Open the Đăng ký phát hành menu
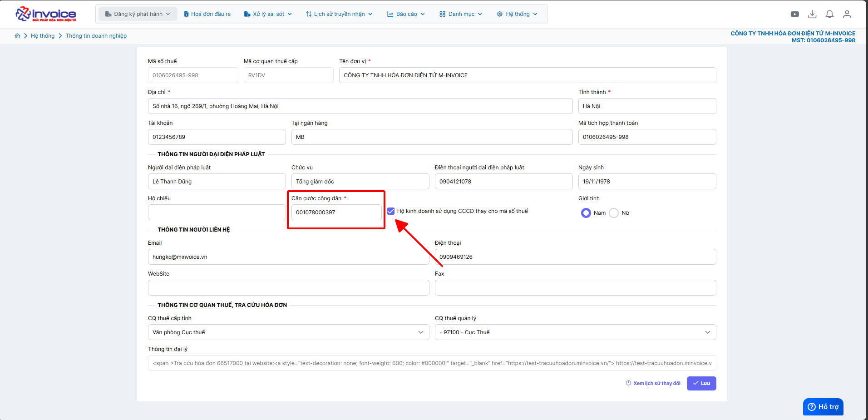This screenshot has width=868, height=420. coord(138,14)
